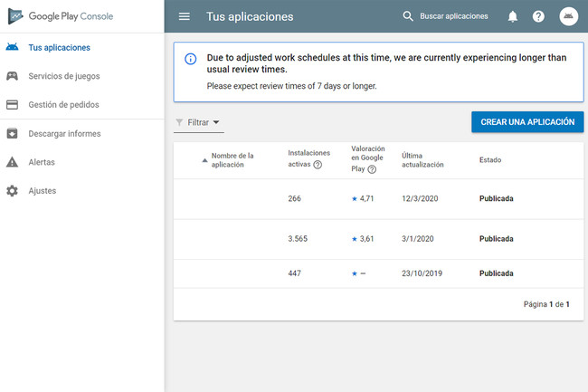
Task: Click the date 12/3/2020
Action: 420,199
